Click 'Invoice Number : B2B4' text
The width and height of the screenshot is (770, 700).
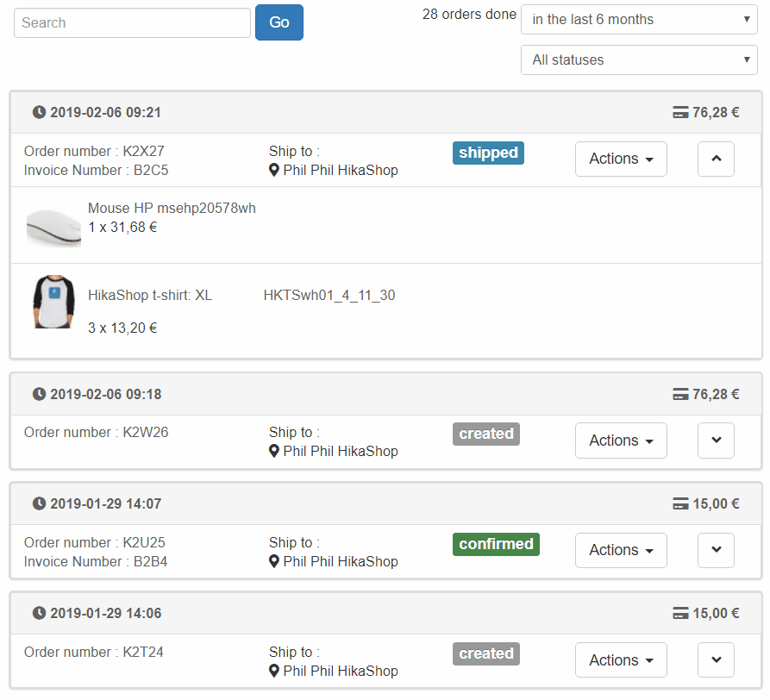click(x=96, y=561)
